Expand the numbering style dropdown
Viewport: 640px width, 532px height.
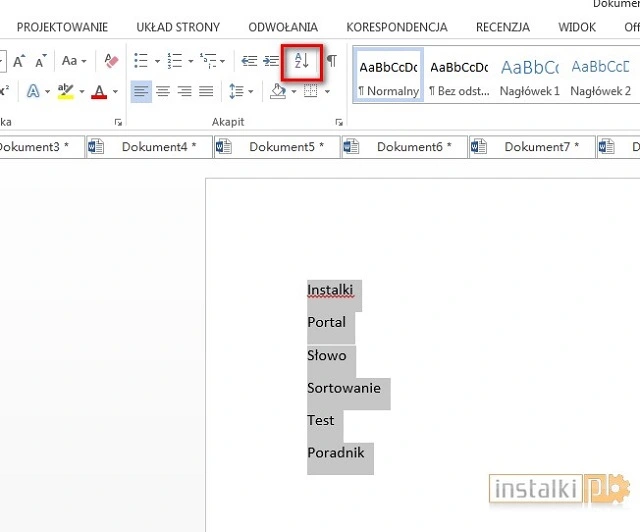pyautogui.click(x=191, y=62)
